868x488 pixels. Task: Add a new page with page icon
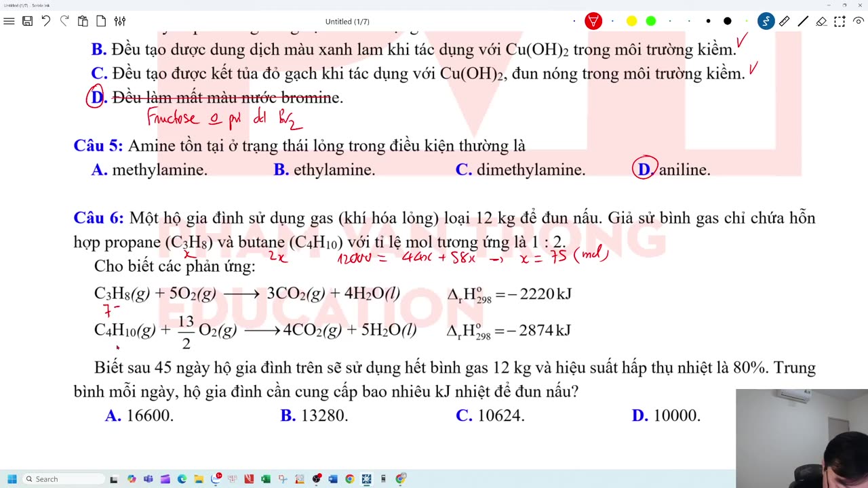tap(101, 21)
